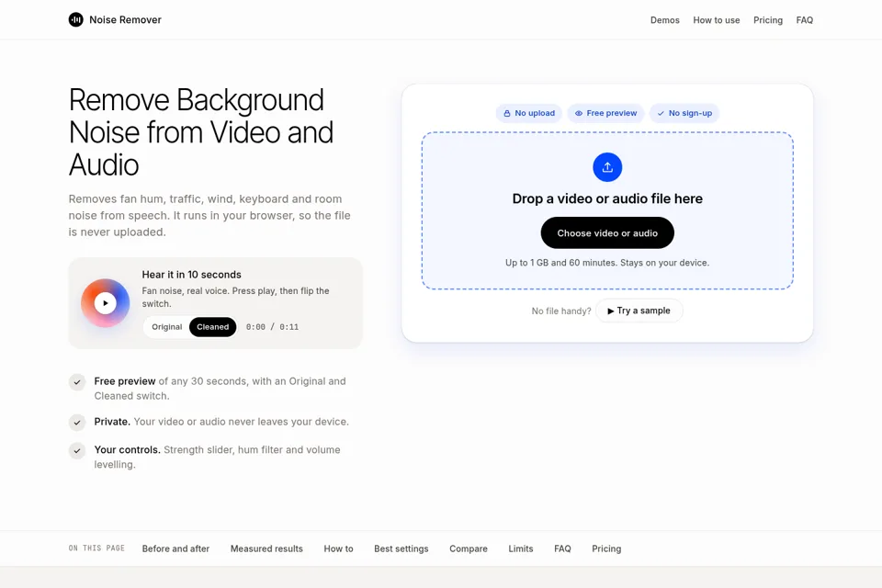The image size is (882, 588).
Task: Open the Demos nav link
Action: [x=665, y=20]
